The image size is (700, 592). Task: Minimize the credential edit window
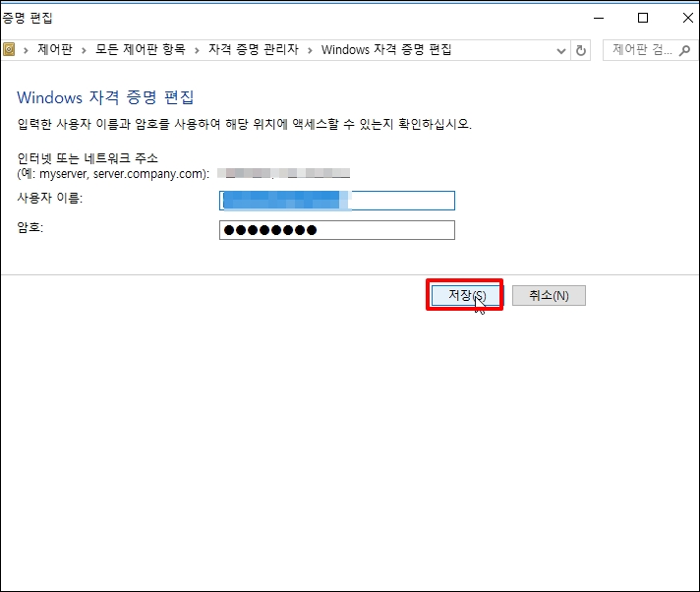(x=599, y=18)
